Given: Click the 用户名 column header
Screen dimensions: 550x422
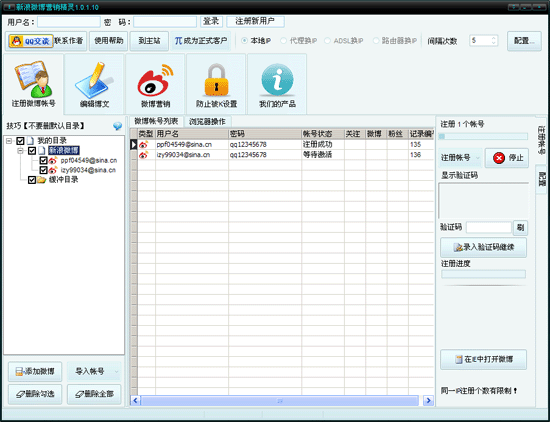Looking at the screenshot, I should 192,134.
